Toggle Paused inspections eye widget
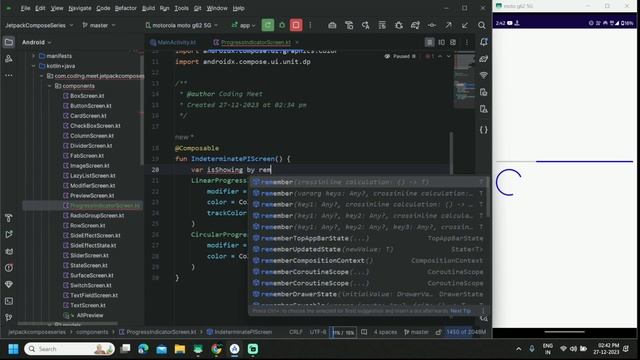The image size is (640, 360). click(x=400, y=56)
